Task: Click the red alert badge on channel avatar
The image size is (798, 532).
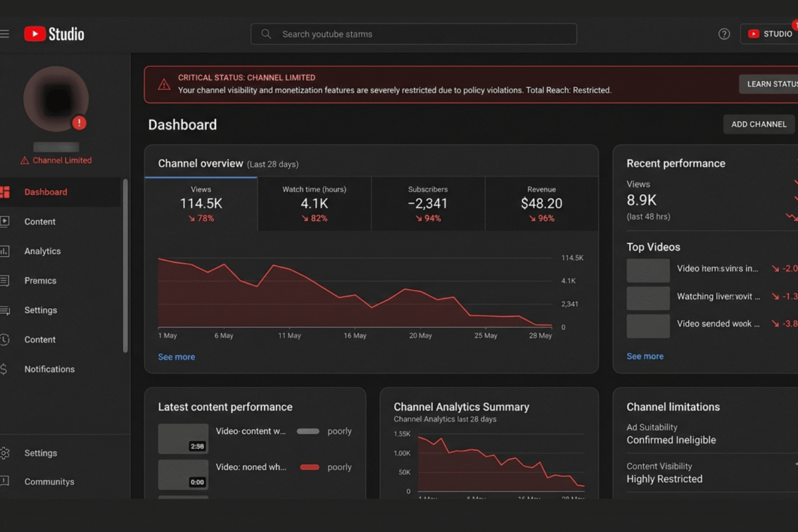Action: coord(79,122)
